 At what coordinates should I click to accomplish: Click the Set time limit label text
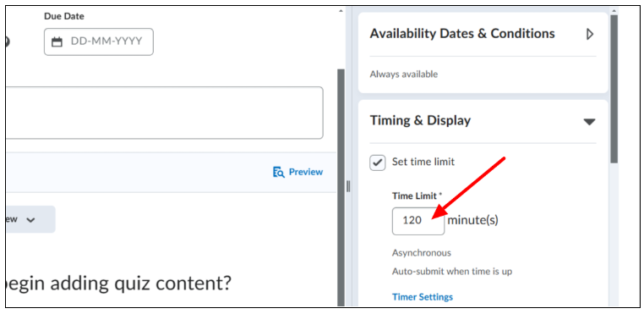(423, 162)
